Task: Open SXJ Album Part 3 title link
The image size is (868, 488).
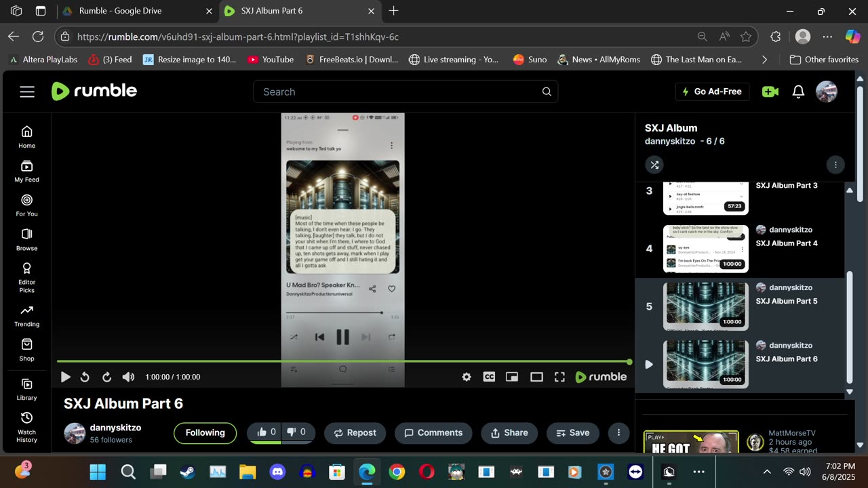Action: click(x=787, y=186)
